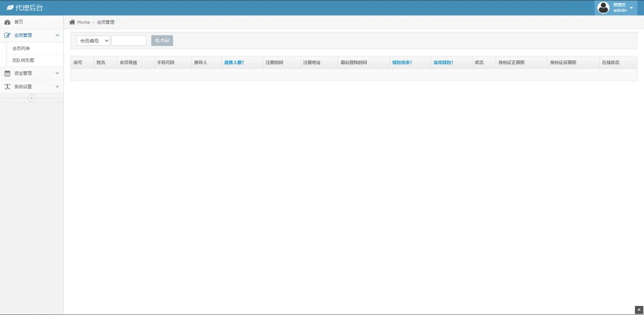Click the leaf logo beside 代理后台
Viewport: 644px width, 315px height.
coord(10,8)
